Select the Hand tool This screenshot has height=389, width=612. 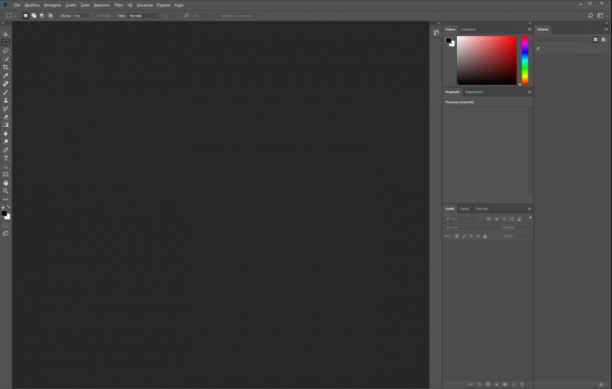pos(5,183)
